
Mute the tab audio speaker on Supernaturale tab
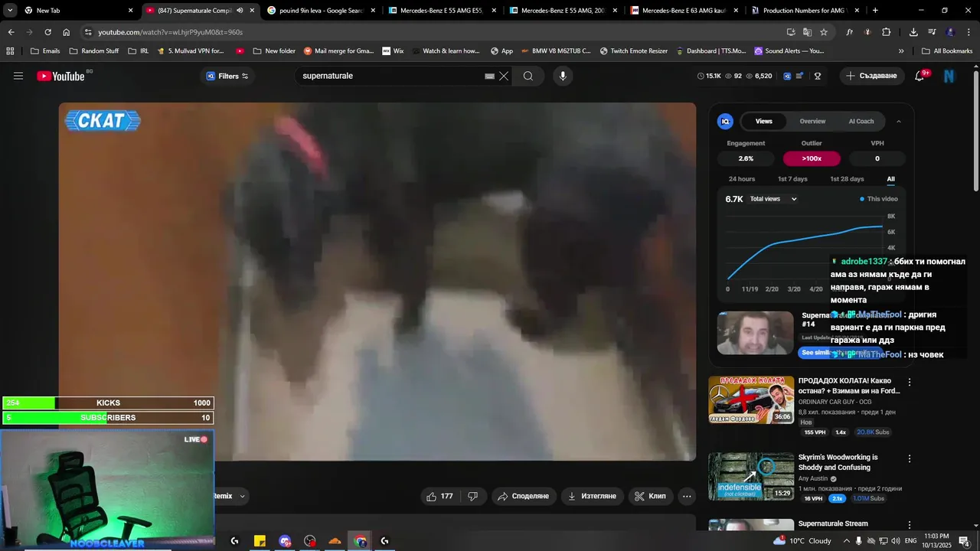click(240, 11)
